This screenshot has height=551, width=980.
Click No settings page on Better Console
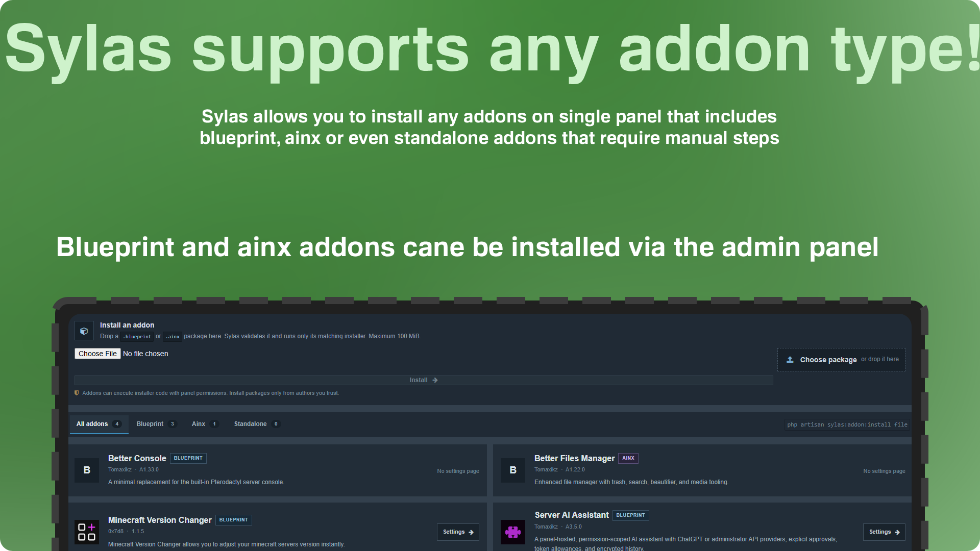pyautogui.click(x=458, y=471)
